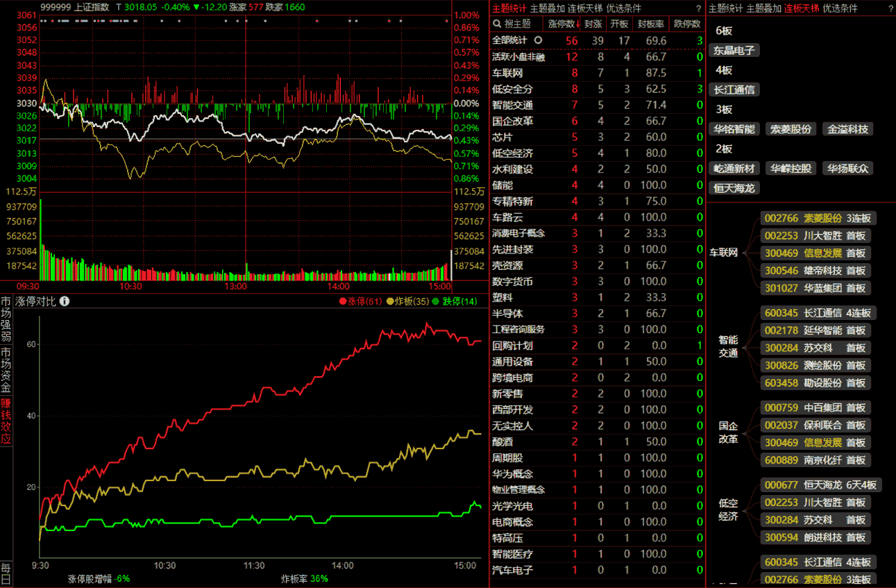This screenshot has width=896, height=588.
Task: Open 002178 延华智能 首板 entry
Action: pyautogui.click(x=815, y=330)
